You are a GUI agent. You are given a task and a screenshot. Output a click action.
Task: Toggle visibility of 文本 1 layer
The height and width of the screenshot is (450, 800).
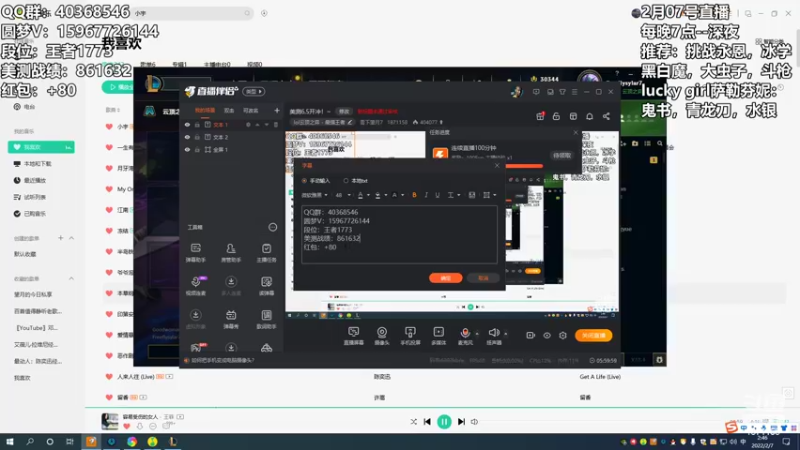coord(187,124)
